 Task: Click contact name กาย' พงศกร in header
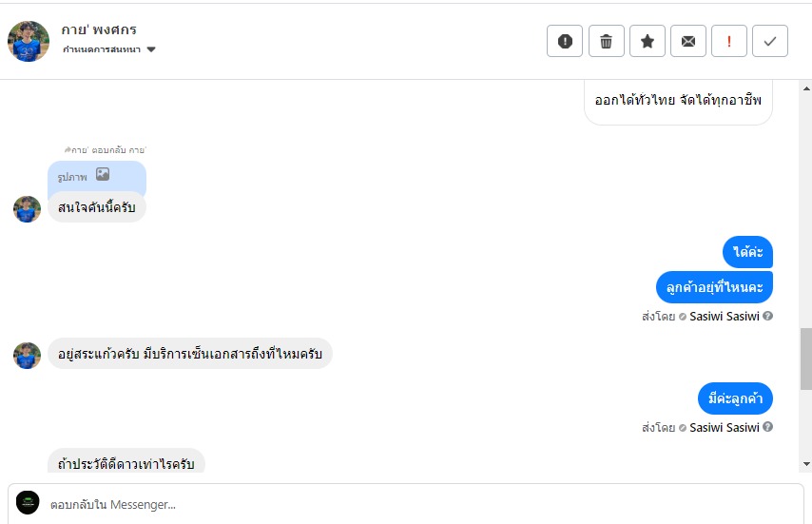[x=99, y=29]
